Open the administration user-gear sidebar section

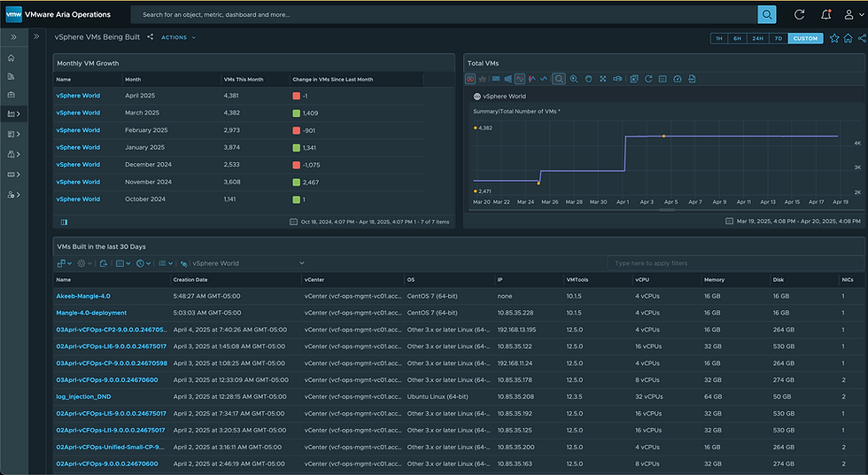click(14, 195)
